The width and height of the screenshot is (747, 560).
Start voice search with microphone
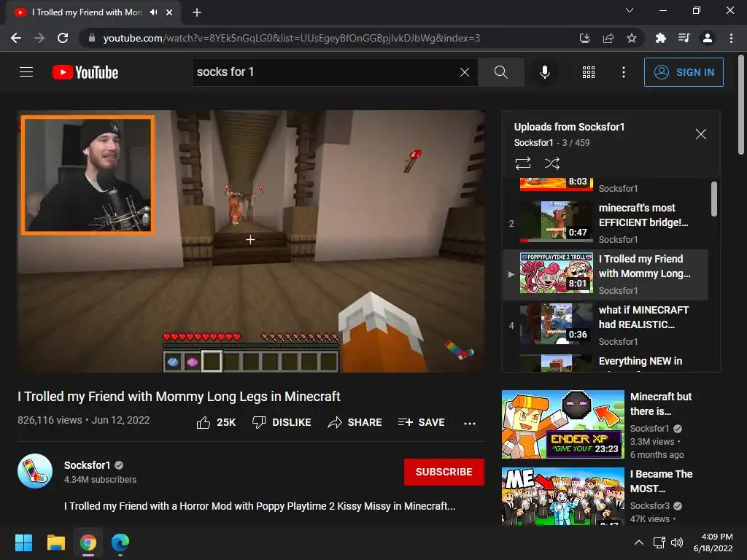coord(544,72)
